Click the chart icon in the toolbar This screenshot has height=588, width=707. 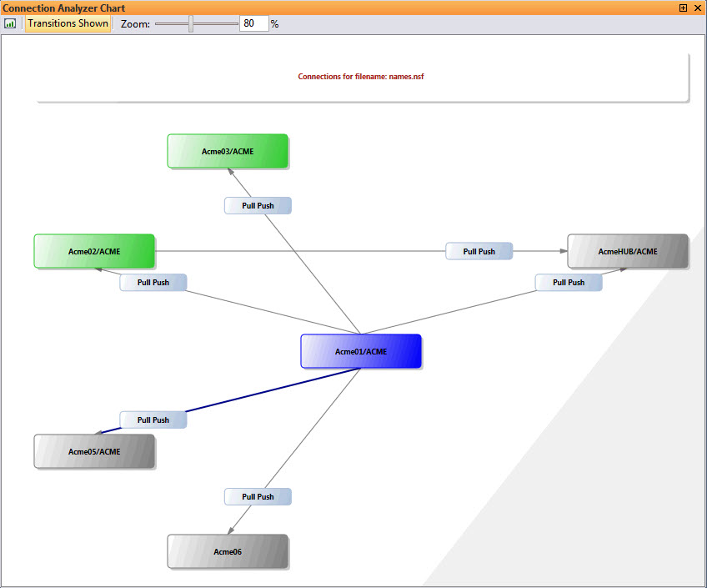[x=10, y=23]
